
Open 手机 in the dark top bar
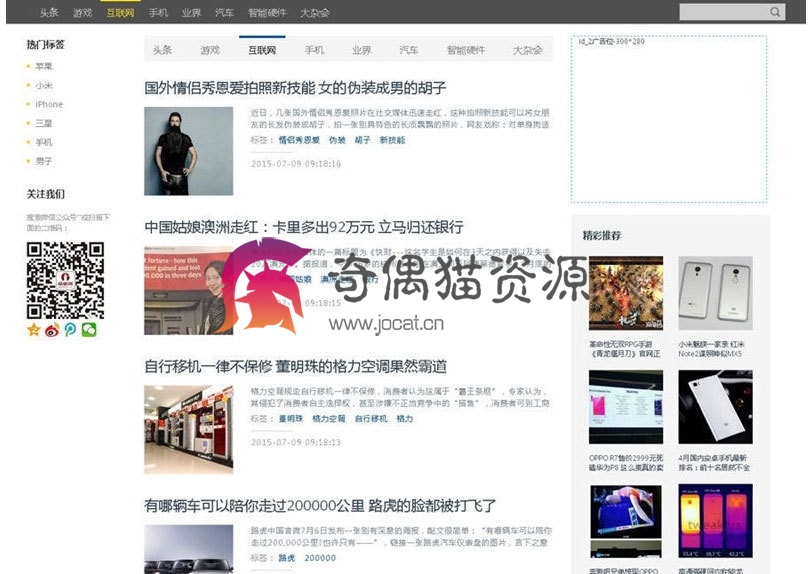158,12
